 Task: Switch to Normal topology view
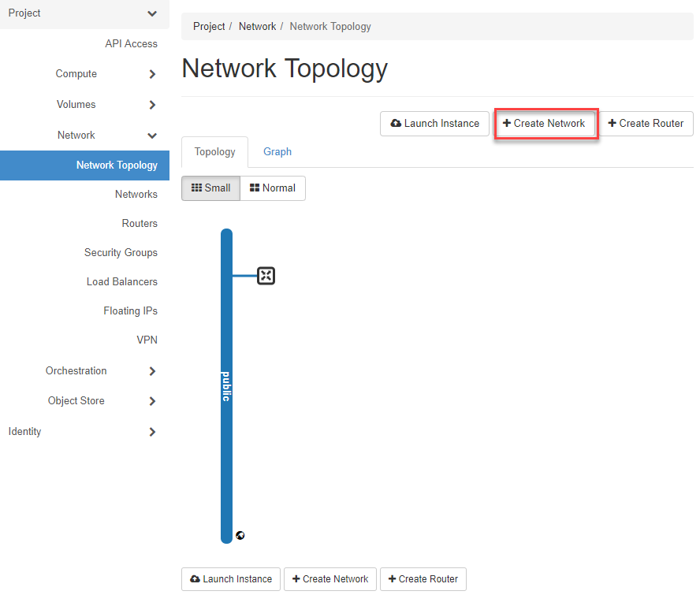[x=273, y=188]
